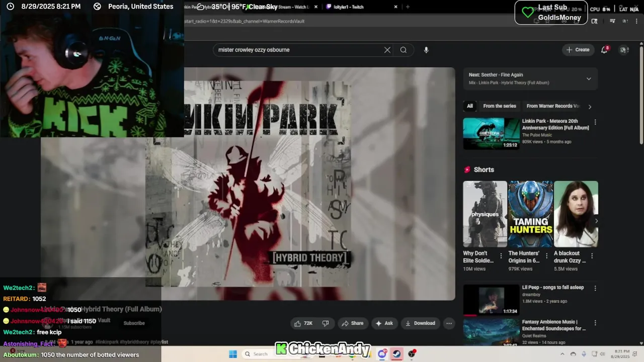Screen dimensions: 644x362
Task: Open the Ozzy short thumbnail
Action: pos(576,214)
